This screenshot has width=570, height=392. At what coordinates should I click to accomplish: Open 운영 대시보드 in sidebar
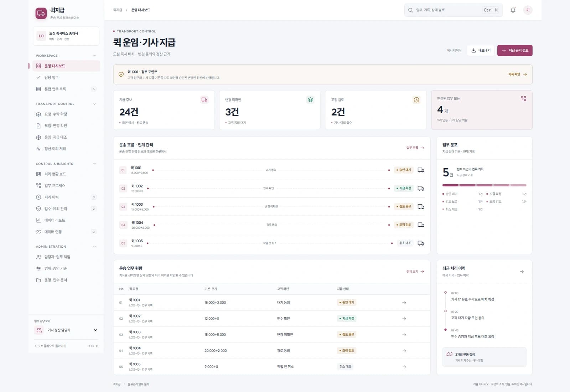(x=66, y=66)
